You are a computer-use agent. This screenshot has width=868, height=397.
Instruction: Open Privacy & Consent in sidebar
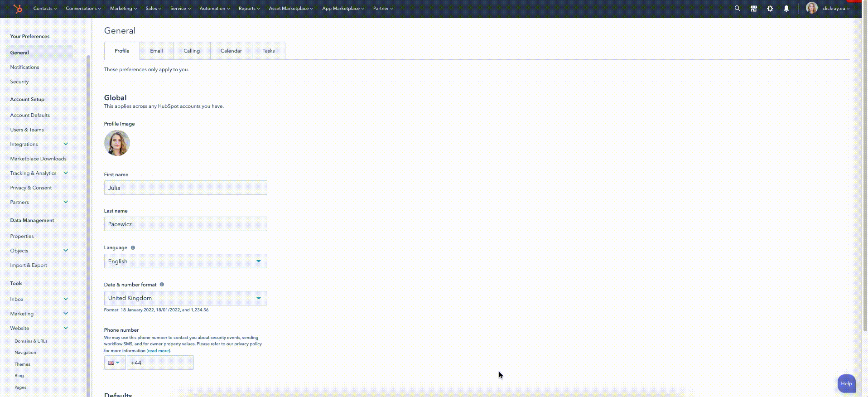(31, 188)
